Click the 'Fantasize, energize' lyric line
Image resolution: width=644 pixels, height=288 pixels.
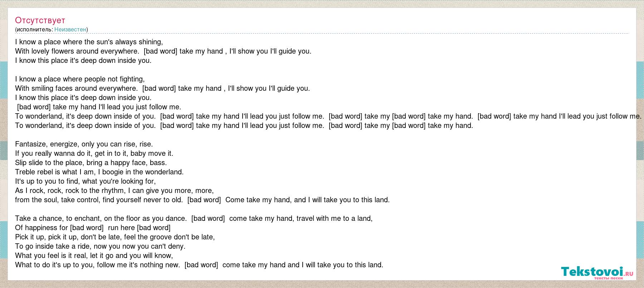(84, 144)
